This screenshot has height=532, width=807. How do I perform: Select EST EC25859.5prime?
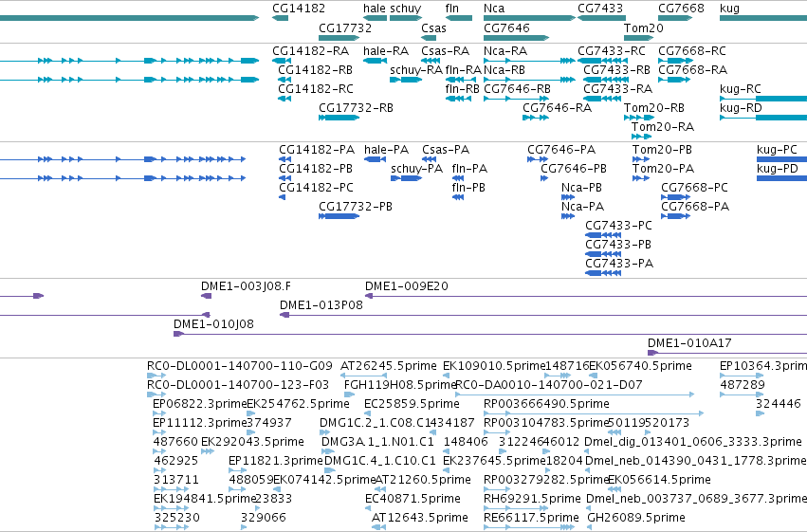412,404
